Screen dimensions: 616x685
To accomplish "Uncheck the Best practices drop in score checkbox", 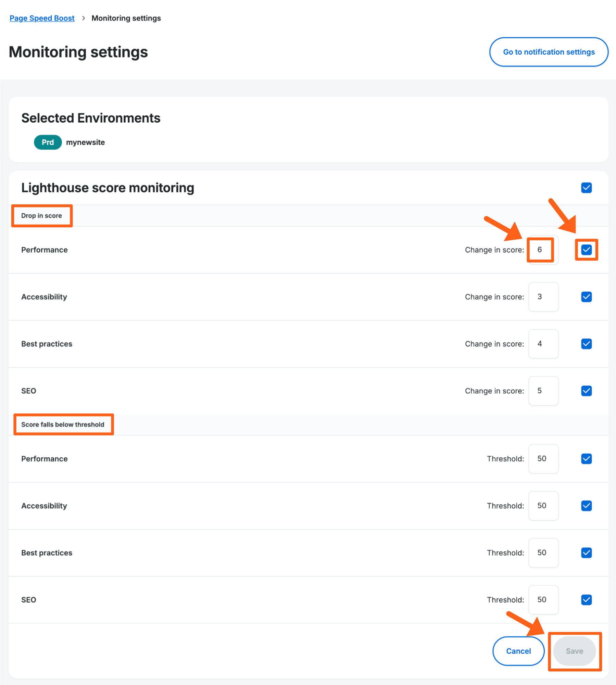I will [x=586, y=344].
